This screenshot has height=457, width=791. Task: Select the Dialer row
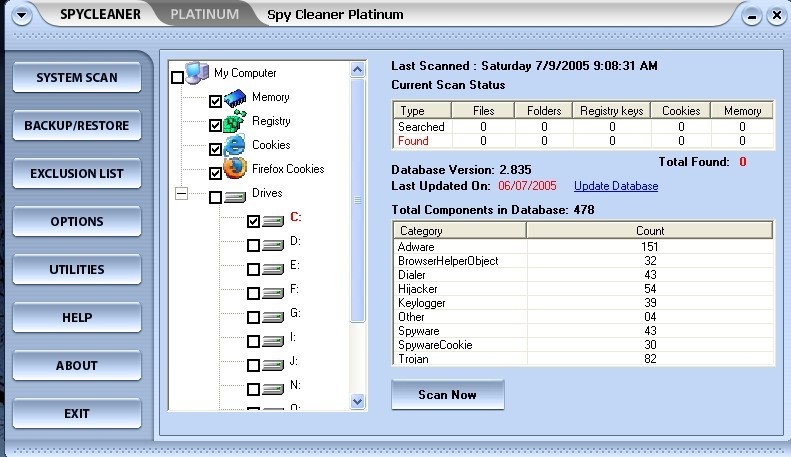point(583,275)
